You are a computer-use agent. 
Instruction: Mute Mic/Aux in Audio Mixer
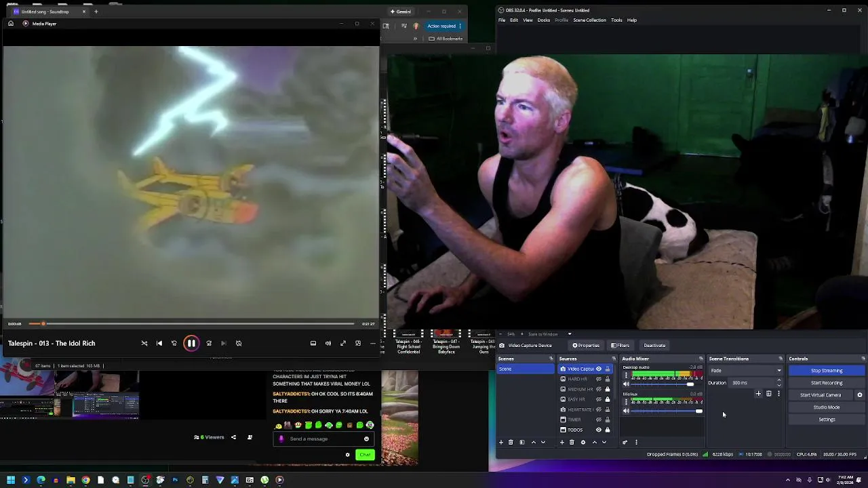point(626,411)
